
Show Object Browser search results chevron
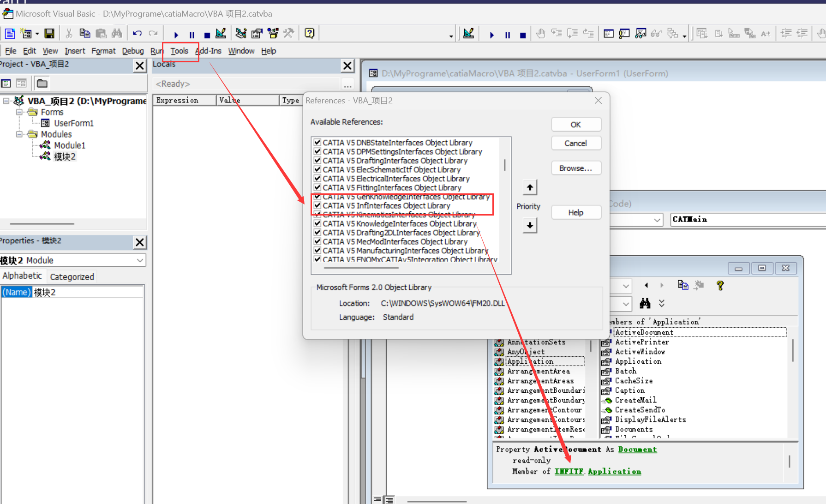click(x=662, y=303)
